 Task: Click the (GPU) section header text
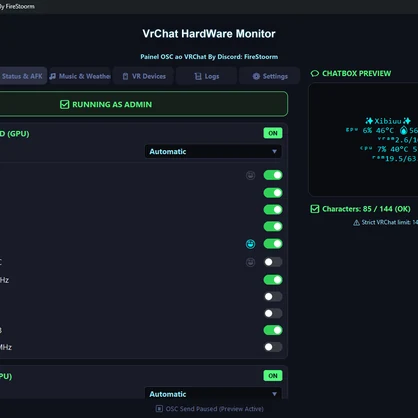(15, 134)
